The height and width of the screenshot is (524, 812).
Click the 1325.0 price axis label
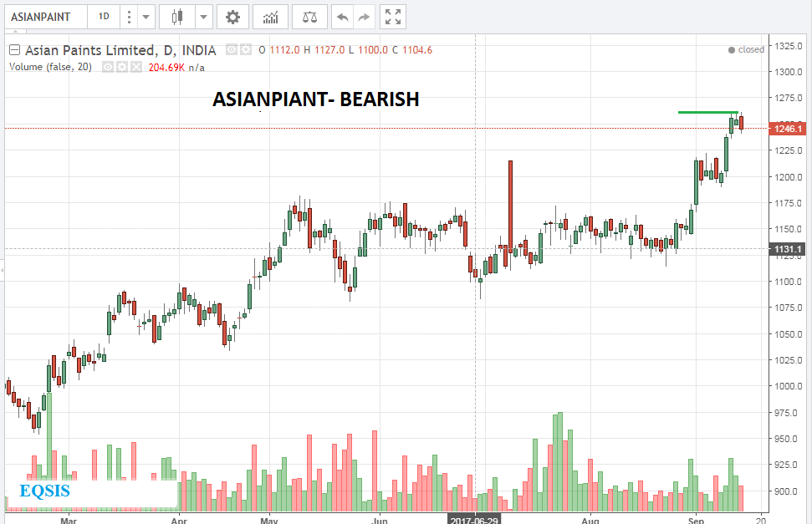click(789, 46)
